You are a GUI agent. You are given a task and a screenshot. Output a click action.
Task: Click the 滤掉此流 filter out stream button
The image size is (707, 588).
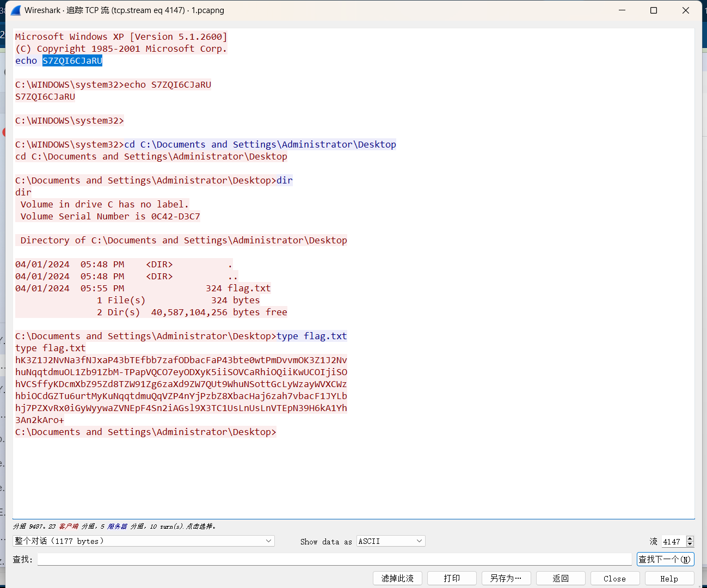397,578
